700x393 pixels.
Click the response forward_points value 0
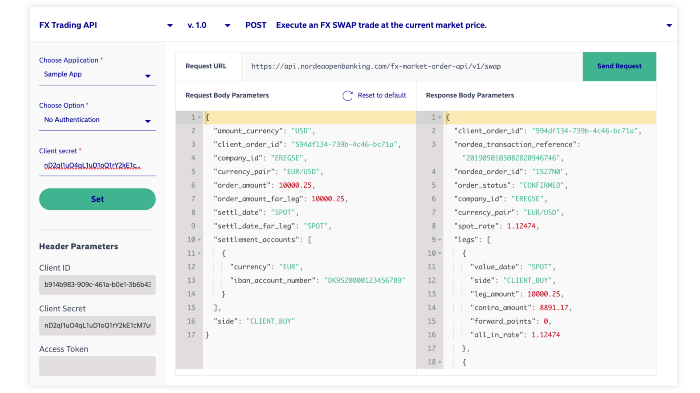[x=546, y=322]
